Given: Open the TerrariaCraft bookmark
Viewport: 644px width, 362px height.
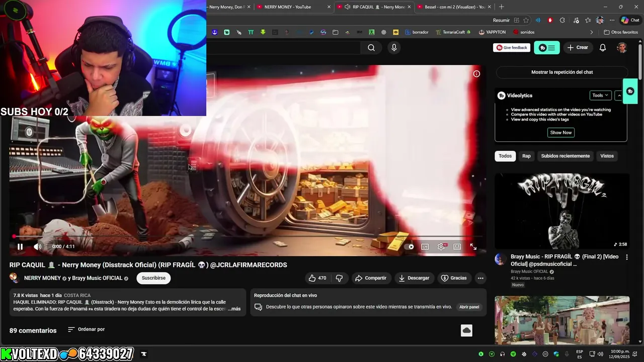Looking at the screenshot, I should click(x=453, y=32).
